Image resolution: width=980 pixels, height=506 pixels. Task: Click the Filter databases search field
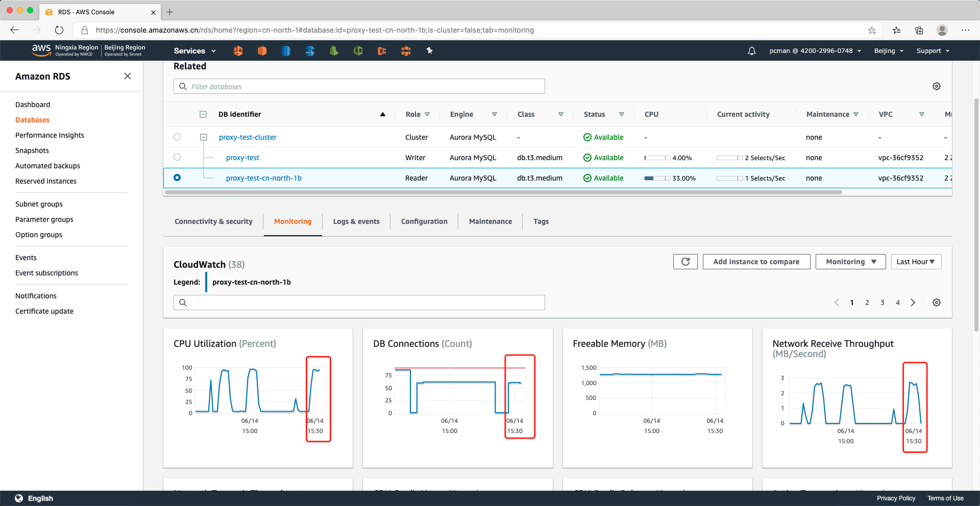tap(359, 87)
